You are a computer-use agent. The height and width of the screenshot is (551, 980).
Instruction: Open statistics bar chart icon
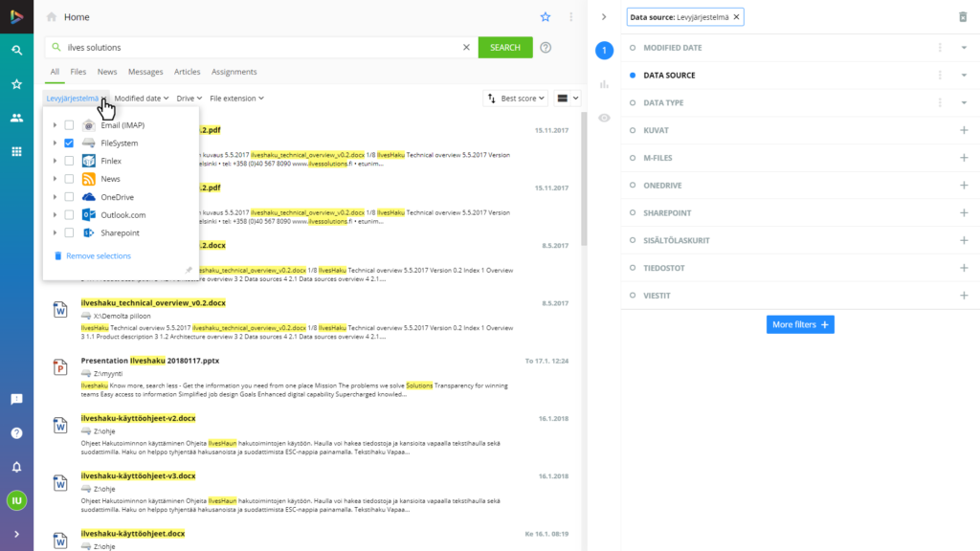click(x=605, y=84)
